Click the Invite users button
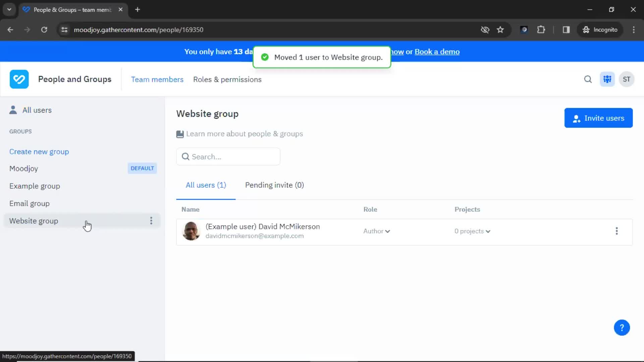Image resolution: width=644 pixels, height=362 pixels. [x=598, y=118]
